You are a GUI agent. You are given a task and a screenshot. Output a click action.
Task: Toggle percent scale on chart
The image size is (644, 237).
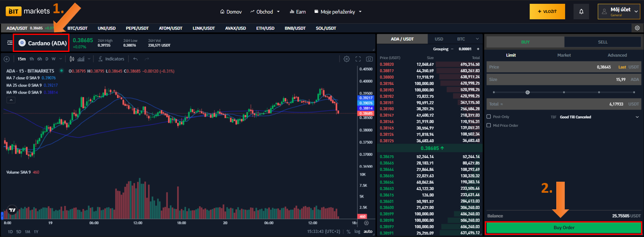click(x=348, y=231)
